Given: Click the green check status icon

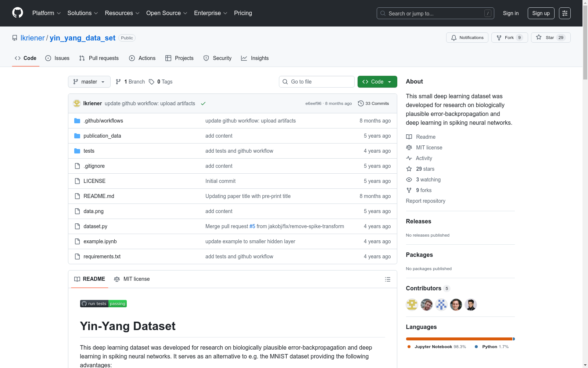Looking at the screenshot, I should tap(203, 103).
